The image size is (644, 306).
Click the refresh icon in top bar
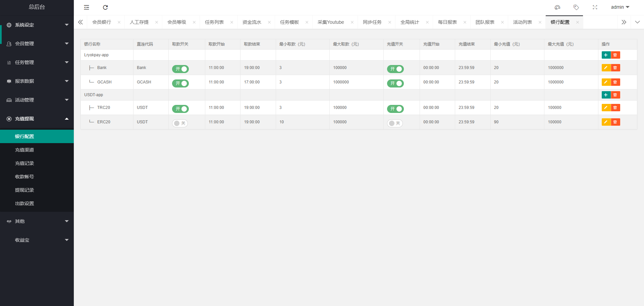tap(105, 7)
